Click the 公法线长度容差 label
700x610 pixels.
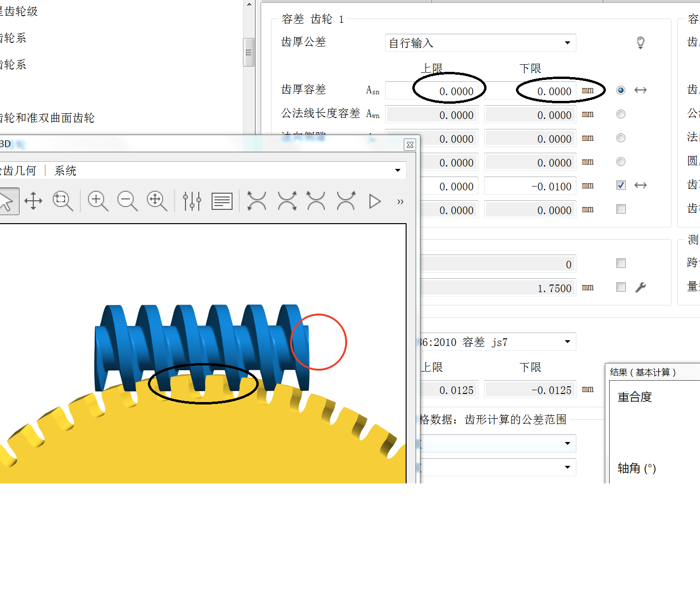pos(321,113)
